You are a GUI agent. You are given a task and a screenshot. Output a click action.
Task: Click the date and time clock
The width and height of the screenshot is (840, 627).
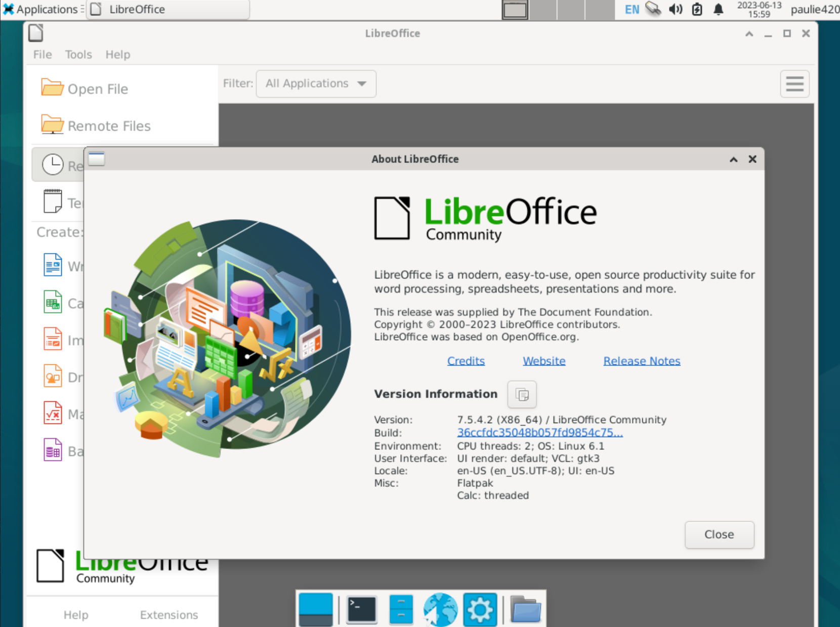(x=759, y=10)
